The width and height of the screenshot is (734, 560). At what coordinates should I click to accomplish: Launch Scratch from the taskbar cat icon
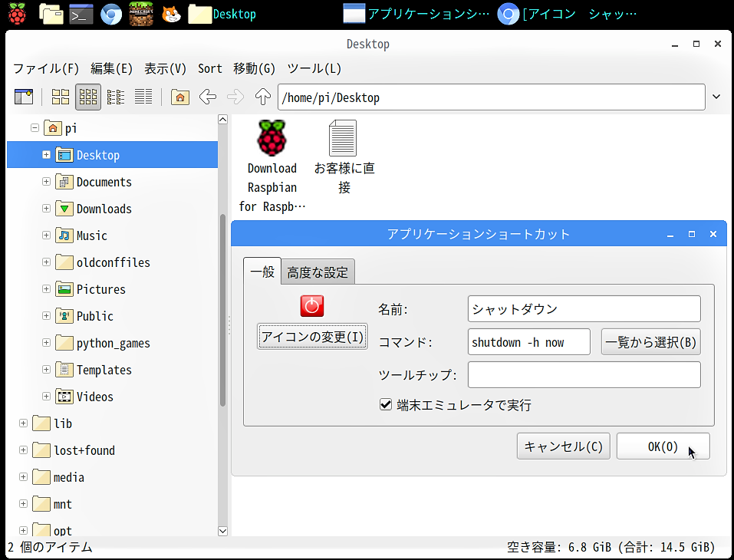tap(171, 14)
